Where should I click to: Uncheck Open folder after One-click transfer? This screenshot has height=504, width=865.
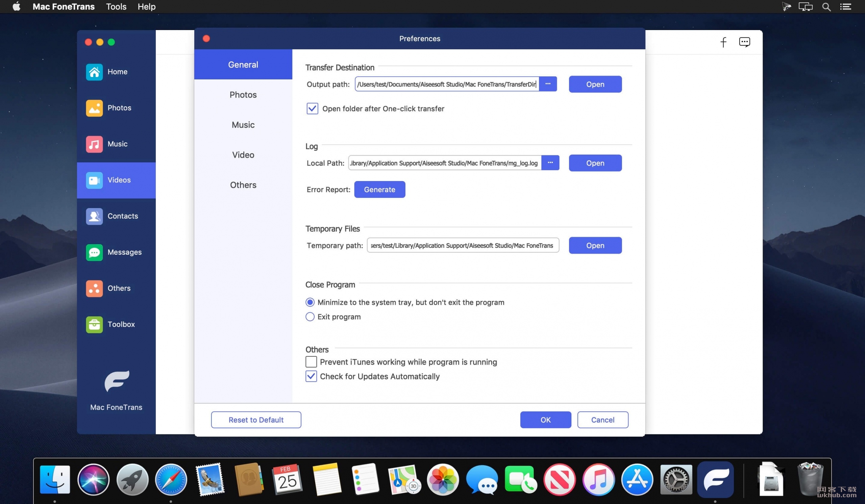(312, 109)
